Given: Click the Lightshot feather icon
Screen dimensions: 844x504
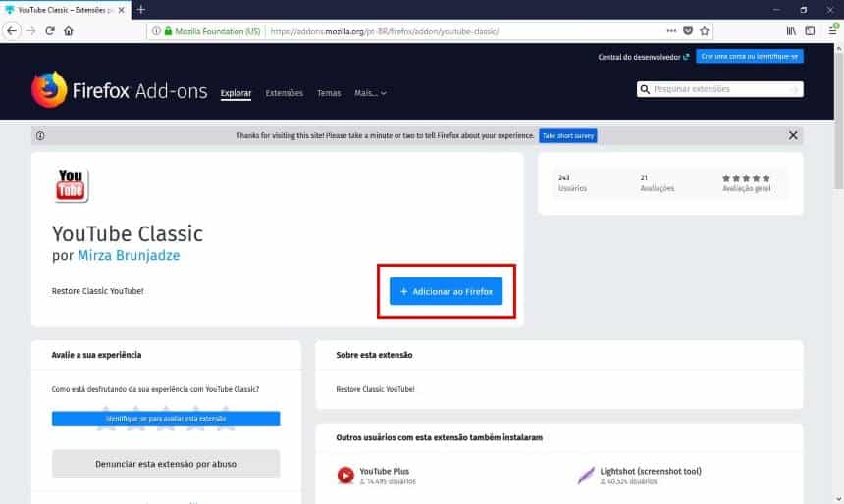Looking at the screenshot, I should pos(586,475).
